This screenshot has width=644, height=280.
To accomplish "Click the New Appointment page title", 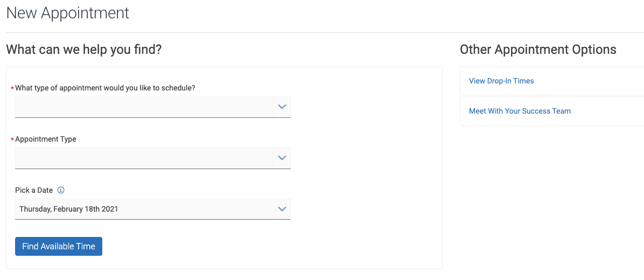I will pyautogui.click(x=68, y=13).
